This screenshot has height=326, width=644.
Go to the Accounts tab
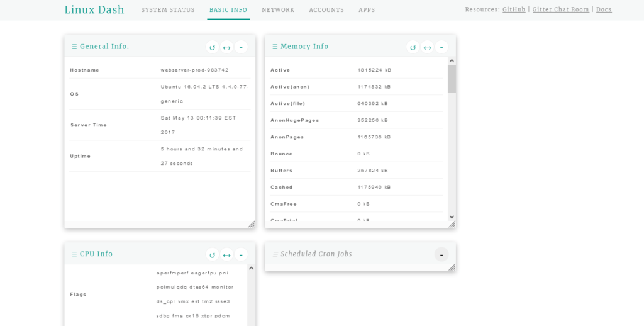[x=326, y=10]
